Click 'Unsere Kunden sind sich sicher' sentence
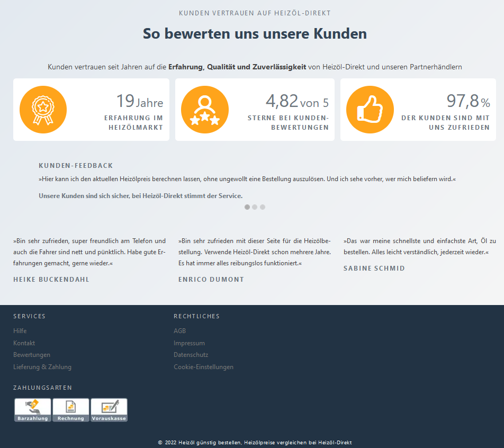Viewport: 504px width, 448px height. point(141,196)
